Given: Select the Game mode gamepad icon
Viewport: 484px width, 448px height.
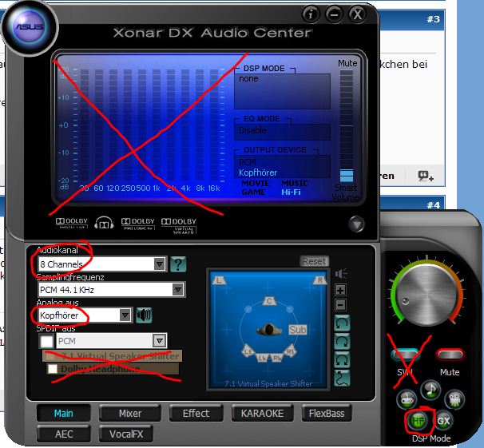Looking at the screenshot, I should tap(407, 399).
